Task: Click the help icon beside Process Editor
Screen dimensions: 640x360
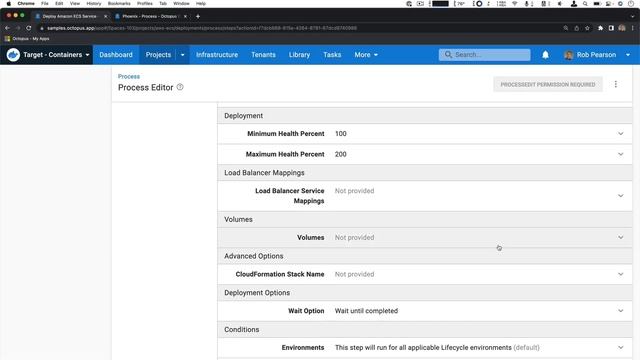Action: (x=180, y=87)
